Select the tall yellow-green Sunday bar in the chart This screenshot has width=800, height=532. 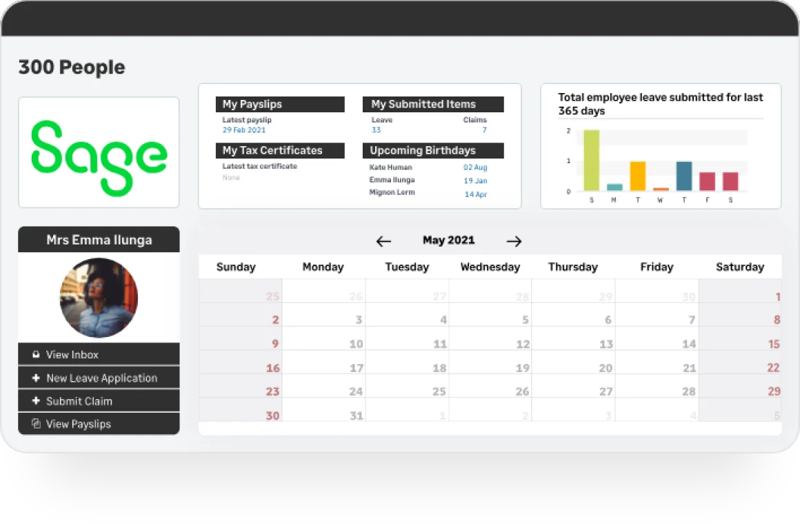point(591,160)
